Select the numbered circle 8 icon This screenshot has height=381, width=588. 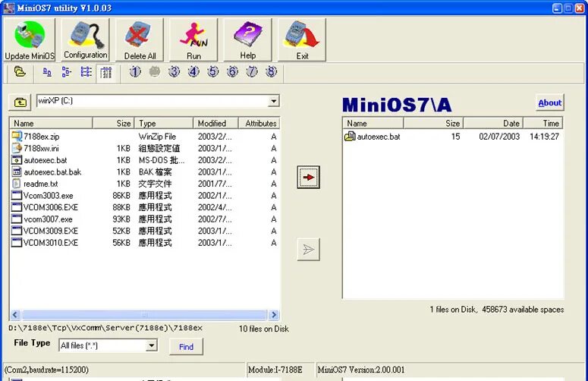pos(271,71)
